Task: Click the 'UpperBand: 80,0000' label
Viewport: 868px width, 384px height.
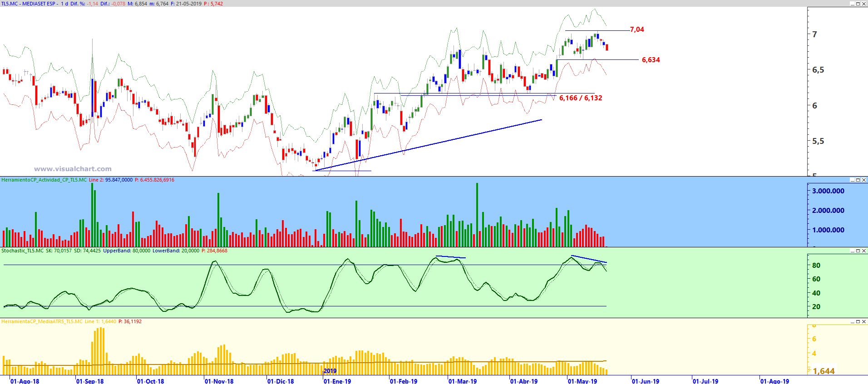Action: click(127, 251)
